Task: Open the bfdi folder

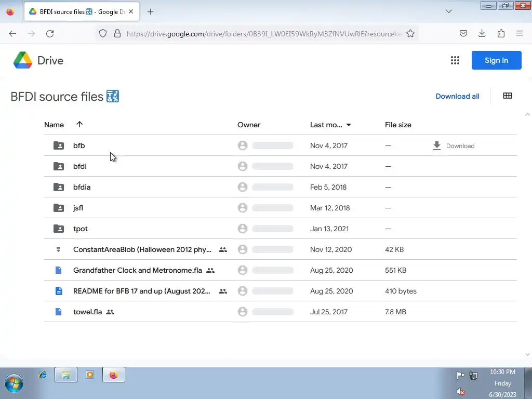Action: 79,166
